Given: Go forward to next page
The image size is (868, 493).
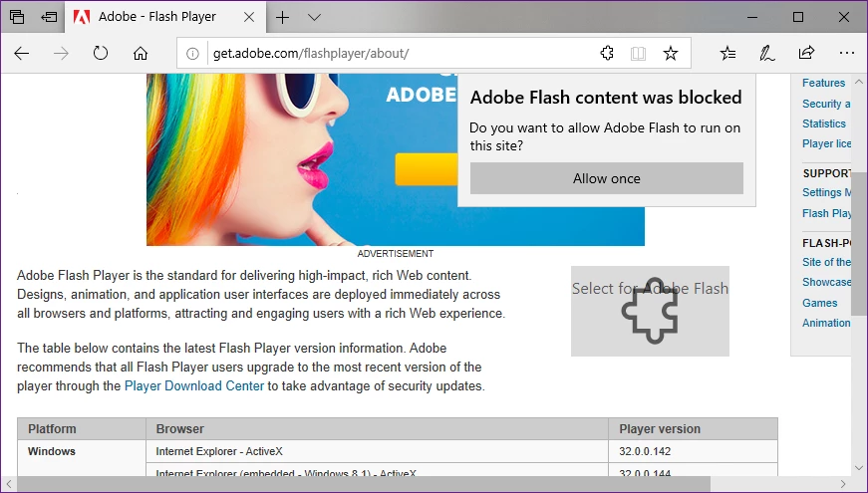Looking at the screenshot, I should click(61, 53).
